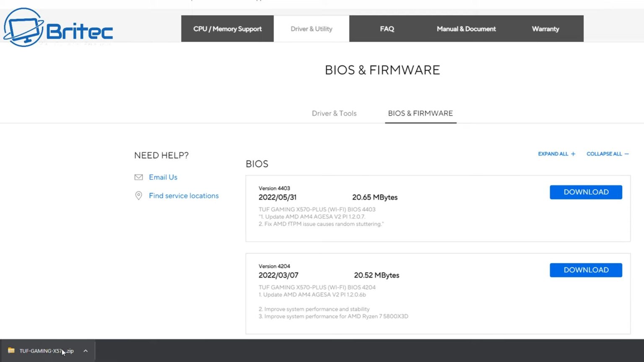Collapse all BIOS entries

tap(607, 154)
